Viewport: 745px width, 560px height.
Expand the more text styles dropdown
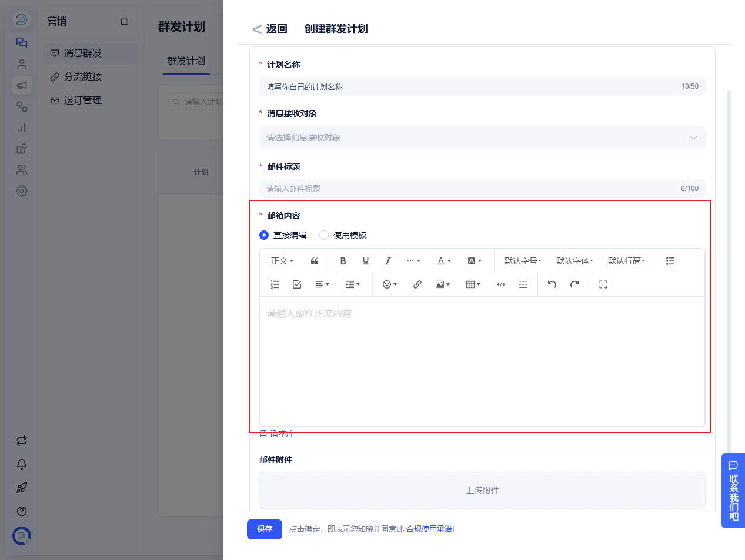tap(414, 261)
